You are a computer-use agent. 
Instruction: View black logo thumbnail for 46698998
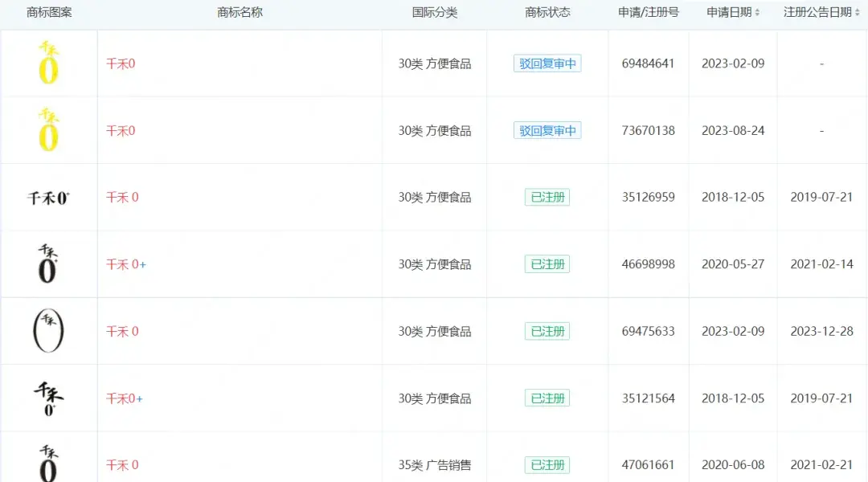coord(48,264)
